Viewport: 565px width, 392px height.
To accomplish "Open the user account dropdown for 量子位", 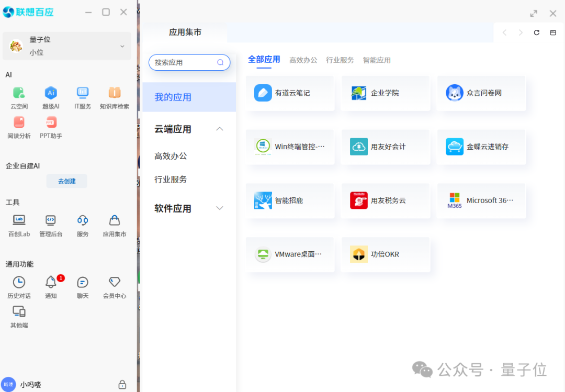I will click(66, 46).
